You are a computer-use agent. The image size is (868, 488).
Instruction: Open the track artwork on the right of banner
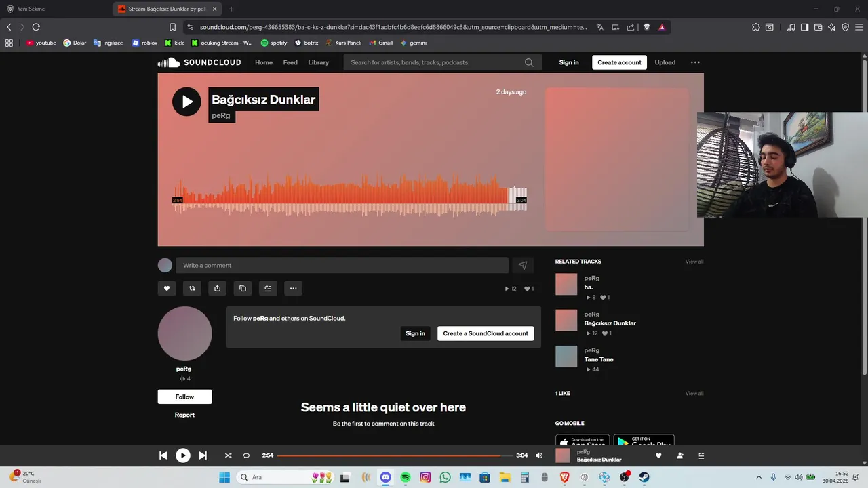click(x=617, y=159)
